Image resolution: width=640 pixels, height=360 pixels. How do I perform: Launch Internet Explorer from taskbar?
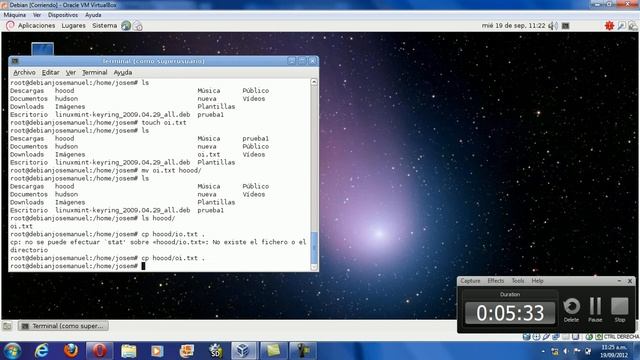tap(41, 351)
